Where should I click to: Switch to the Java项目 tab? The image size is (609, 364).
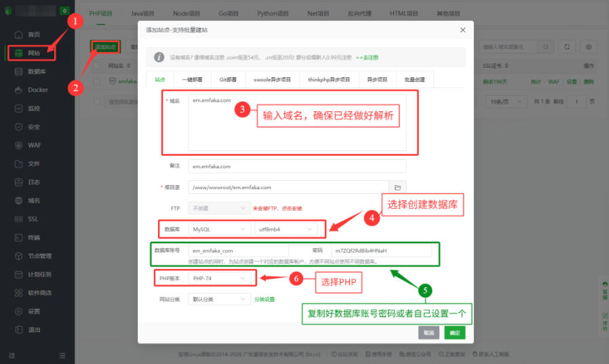142,14
